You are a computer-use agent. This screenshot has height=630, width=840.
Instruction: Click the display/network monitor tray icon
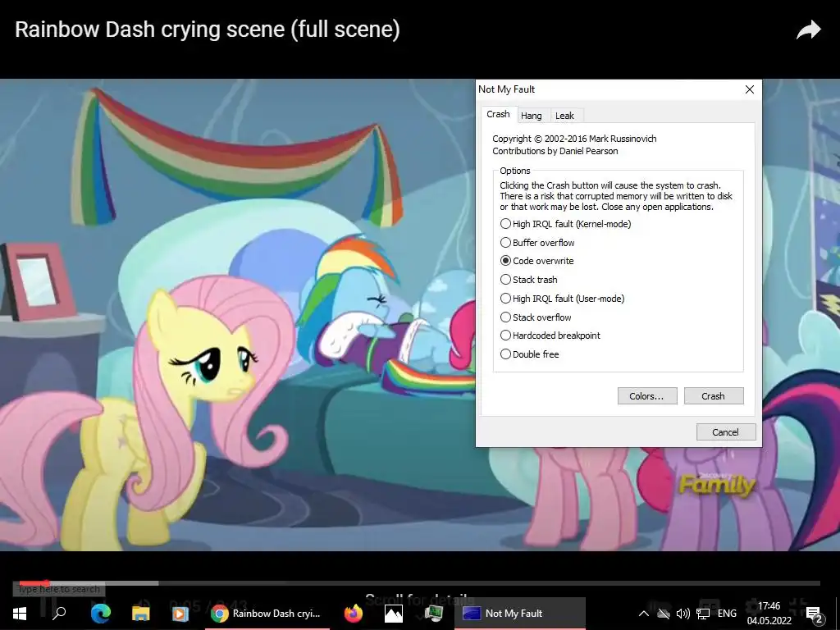pyautogui.click(x=703, y=614)
